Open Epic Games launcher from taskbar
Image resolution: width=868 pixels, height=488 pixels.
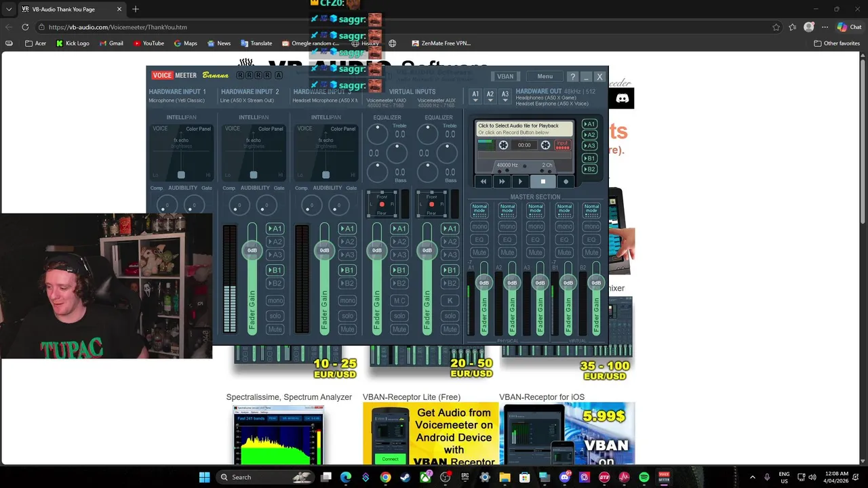coord(465,477)
